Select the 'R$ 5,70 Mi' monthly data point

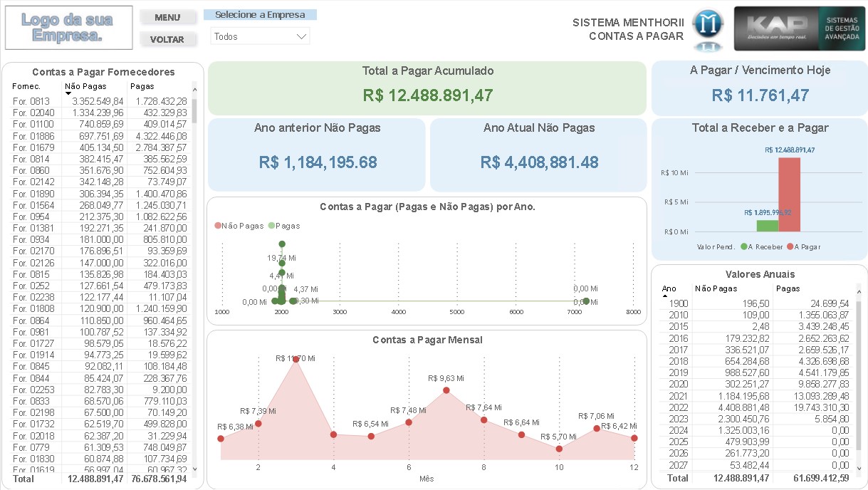coord(560,449)
